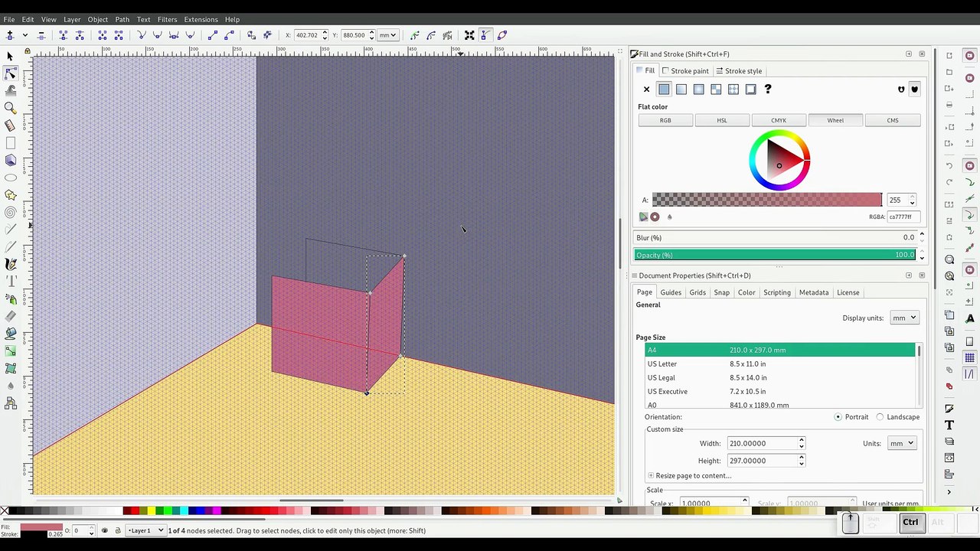The width and height of the screenshot is (980, 551).
Task: Open the File menu
Action: tap(9, 19)
